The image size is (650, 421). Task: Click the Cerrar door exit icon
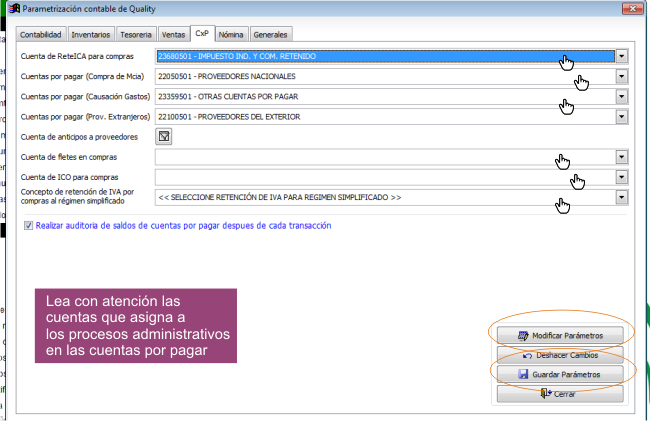545,393
